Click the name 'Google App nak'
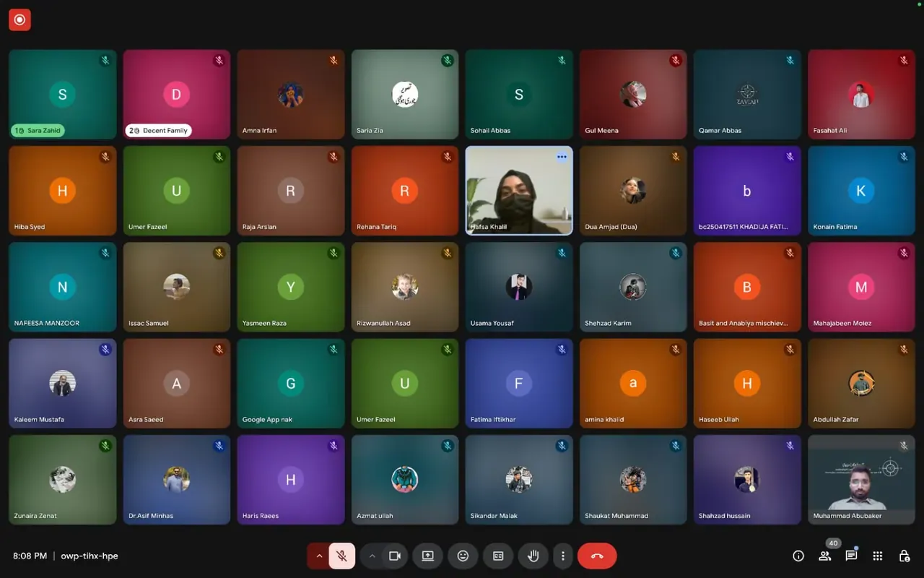The width and height of the screenshot is (924, 578). (267, 420)
